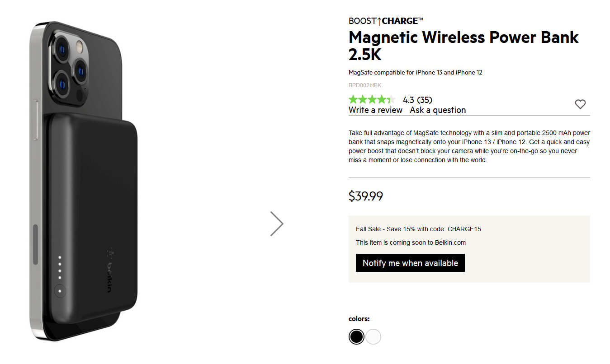Open the Ask a question link
Screen dimensions: 610x364
[x=438, y=110]
